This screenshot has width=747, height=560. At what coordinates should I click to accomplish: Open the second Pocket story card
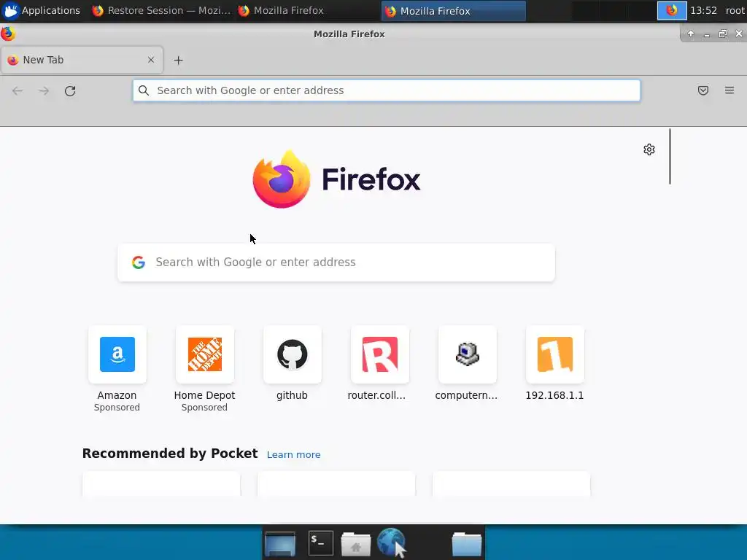pyautogui.click(x=336, y=484)
